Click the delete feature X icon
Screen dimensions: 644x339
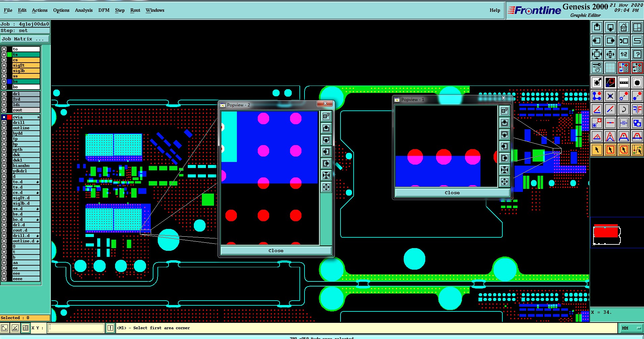coord(610,96)
